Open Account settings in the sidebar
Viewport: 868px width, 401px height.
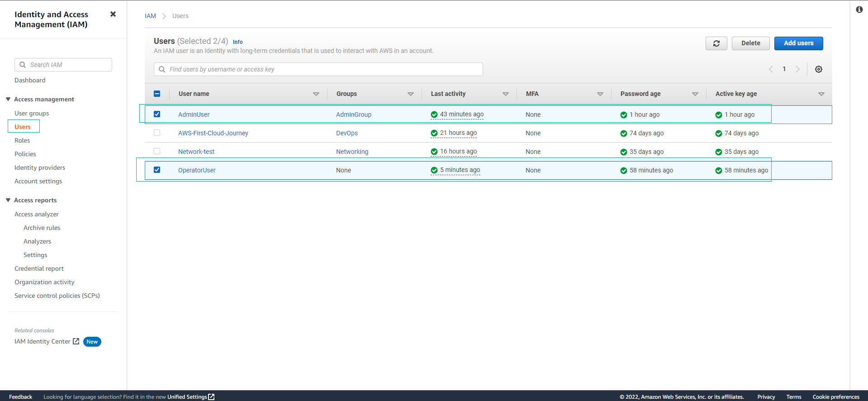pos(38,181)
